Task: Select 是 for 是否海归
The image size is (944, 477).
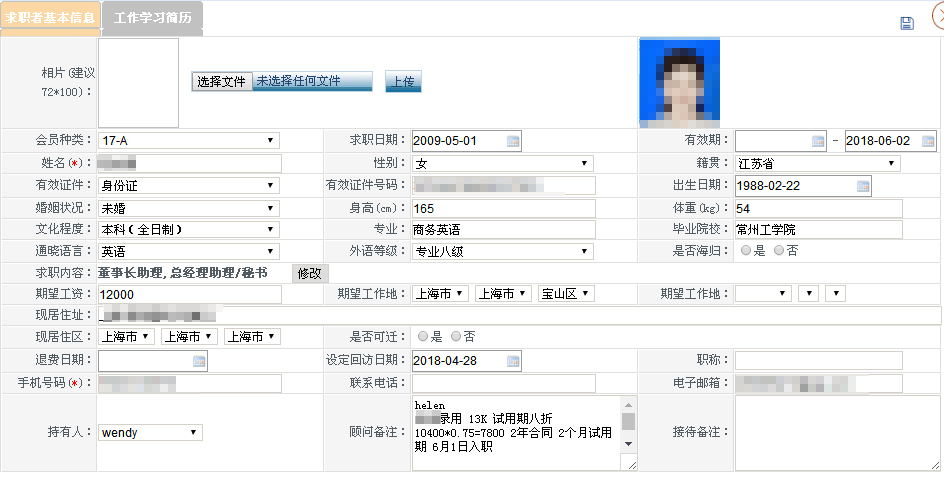Action: (746, 251)
